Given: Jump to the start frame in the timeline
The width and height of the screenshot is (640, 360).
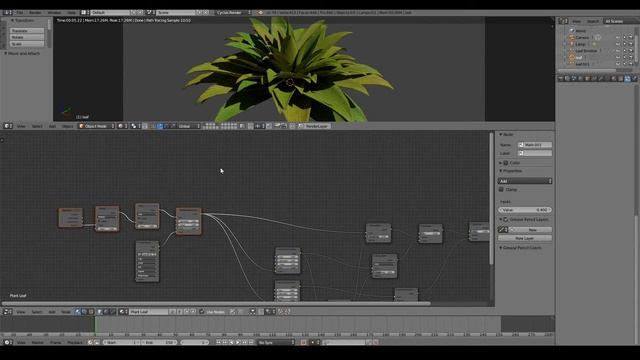Looking at the screenshot, I should [x=218, y=342].
